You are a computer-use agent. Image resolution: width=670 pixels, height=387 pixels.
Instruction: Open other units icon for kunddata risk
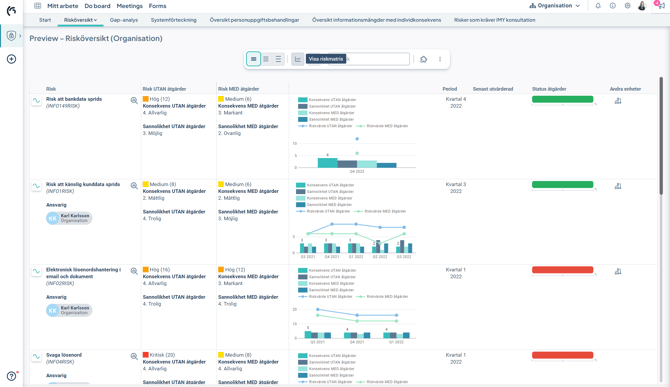(x=618, y=186)
